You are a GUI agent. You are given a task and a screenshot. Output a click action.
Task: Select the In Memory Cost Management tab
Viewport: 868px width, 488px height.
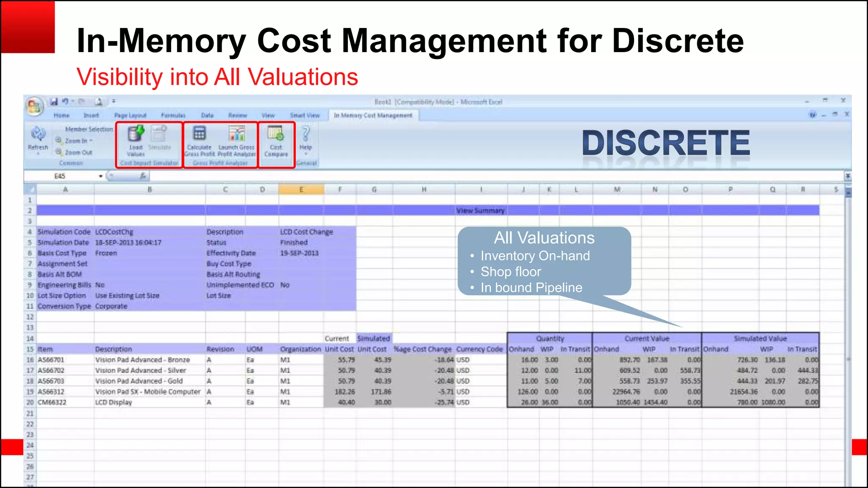tap(373, 115)
